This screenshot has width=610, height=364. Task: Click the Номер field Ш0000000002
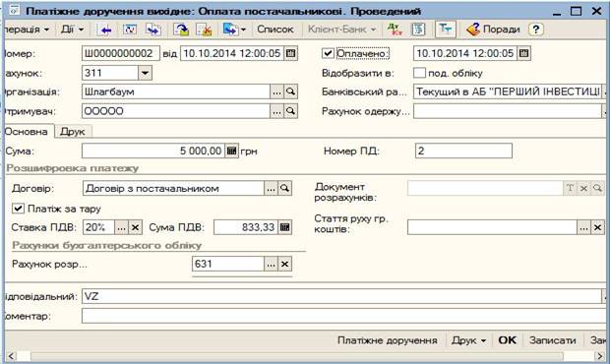pos(121,53)
